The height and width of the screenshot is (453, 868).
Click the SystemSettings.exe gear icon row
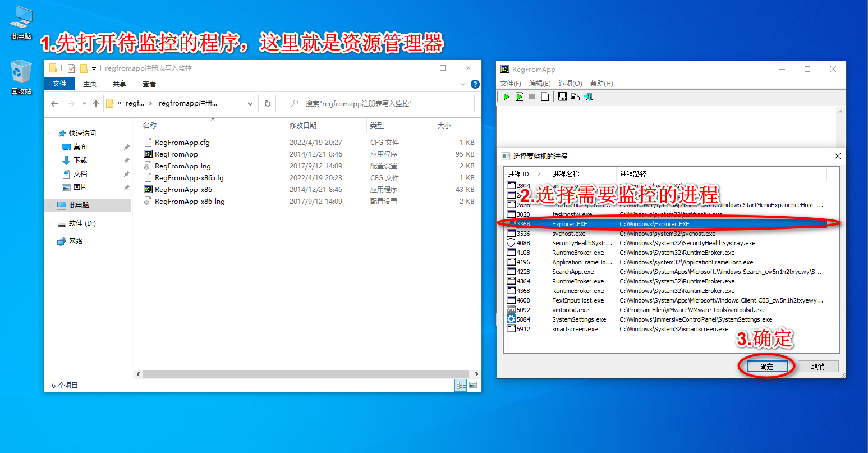666,319
